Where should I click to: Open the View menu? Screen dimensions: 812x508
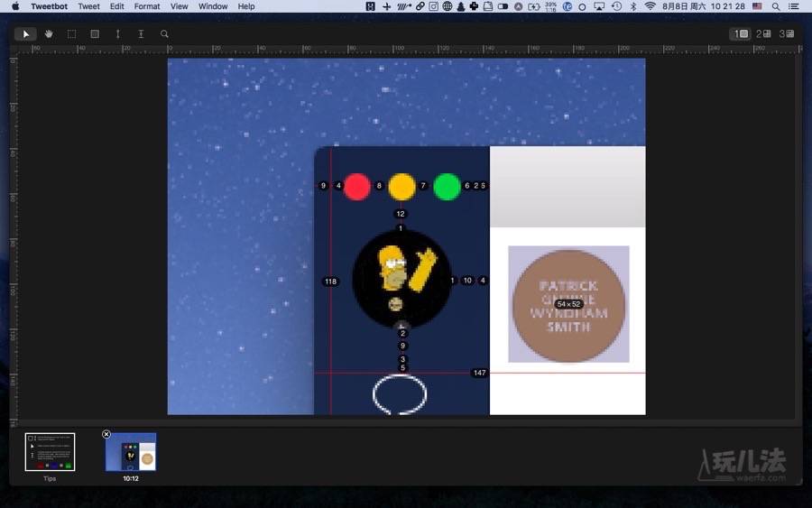pyautogui.click(x=180, y=6)
